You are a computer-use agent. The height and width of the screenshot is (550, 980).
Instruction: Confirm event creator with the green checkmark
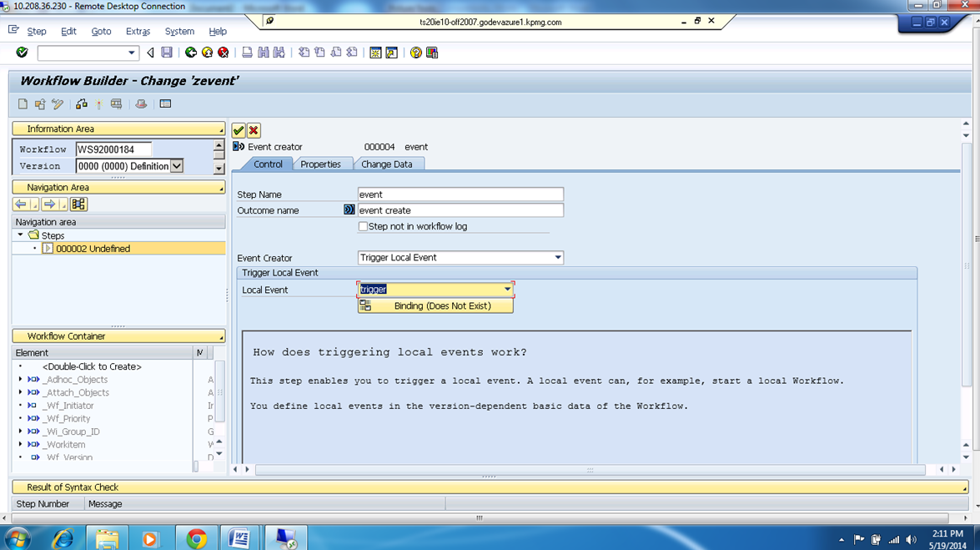[239, 130]
